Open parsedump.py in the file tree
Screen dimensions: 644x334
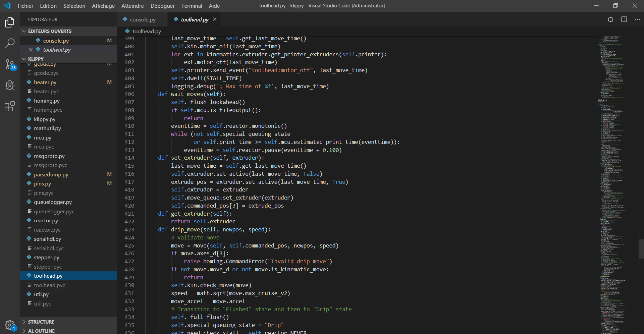coord(68,174)
